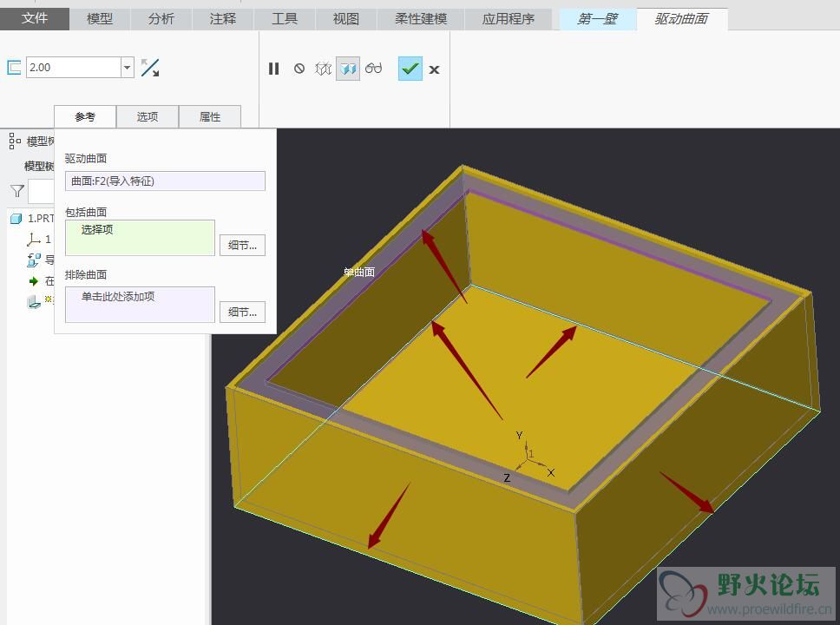
Task: Select the no-preview mode icon
Action: (299, 69)
